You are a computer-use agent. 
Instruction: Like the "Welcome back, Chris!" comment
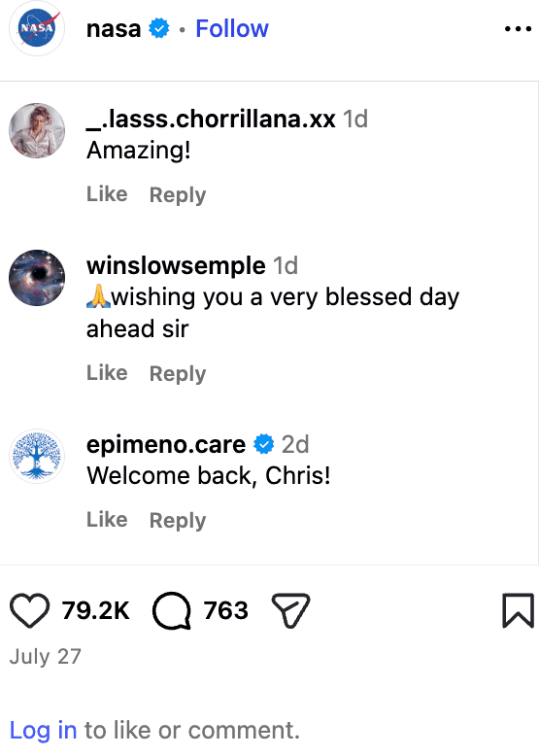click(x=107, y=519)
